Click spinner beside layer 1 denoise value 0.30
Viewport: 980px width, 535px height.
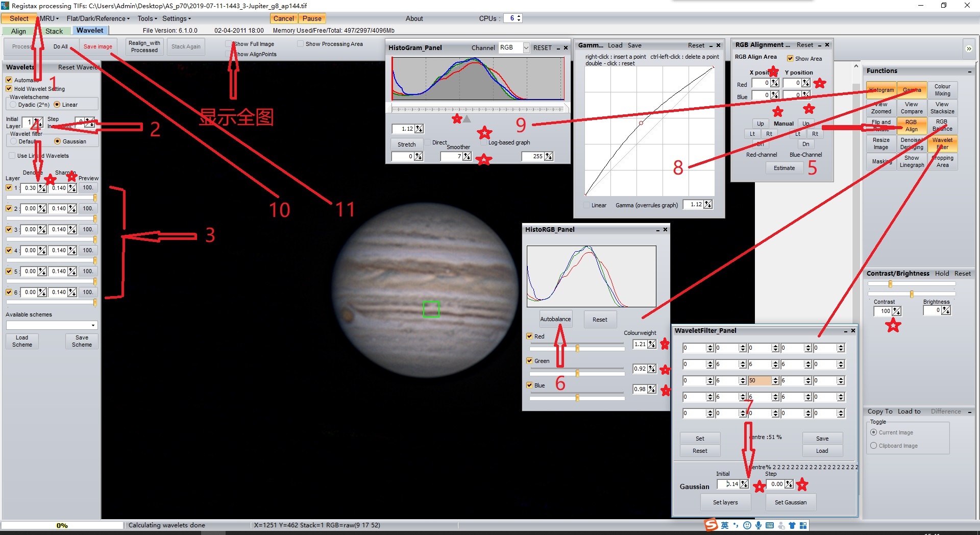(42, 188)
